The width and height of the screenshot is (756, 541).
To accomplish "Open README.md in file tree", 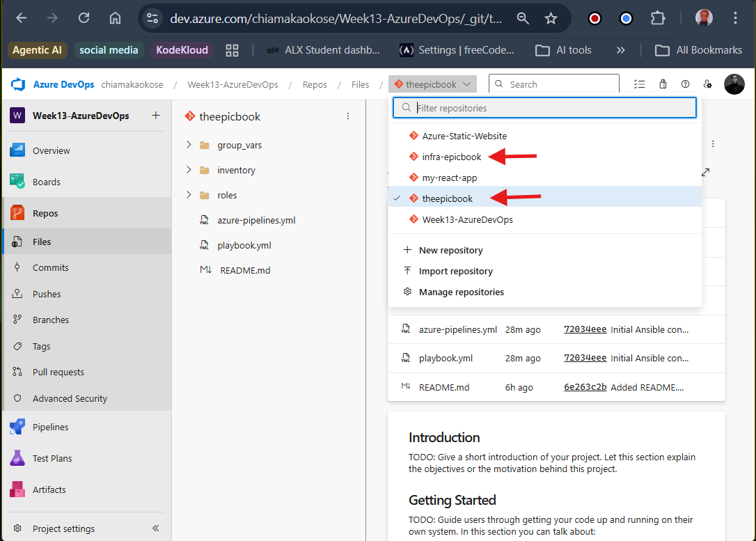I will (245, 270).
